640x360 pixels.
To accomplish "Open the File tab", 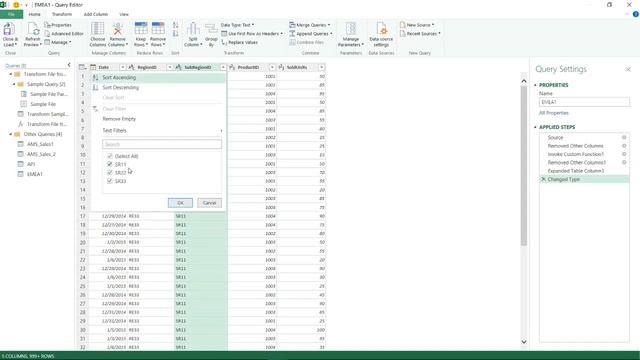I will [11, 14].
